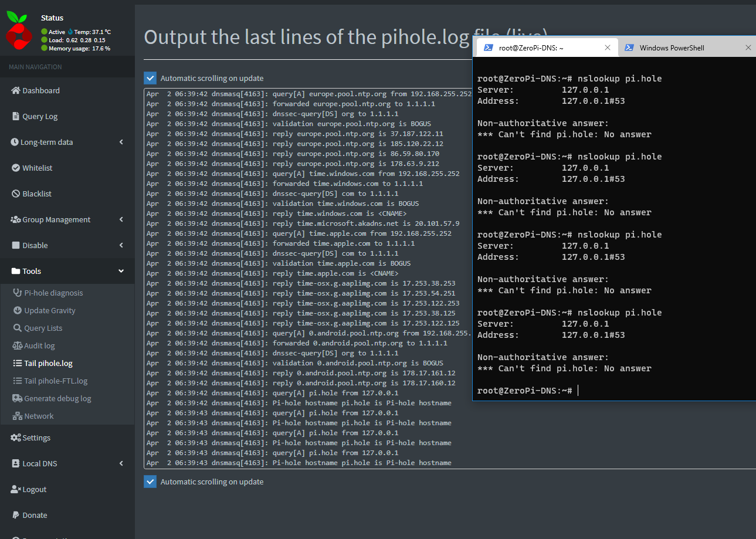Click the Query Log file icon
756x539 pixels.
tap(16, 116)
